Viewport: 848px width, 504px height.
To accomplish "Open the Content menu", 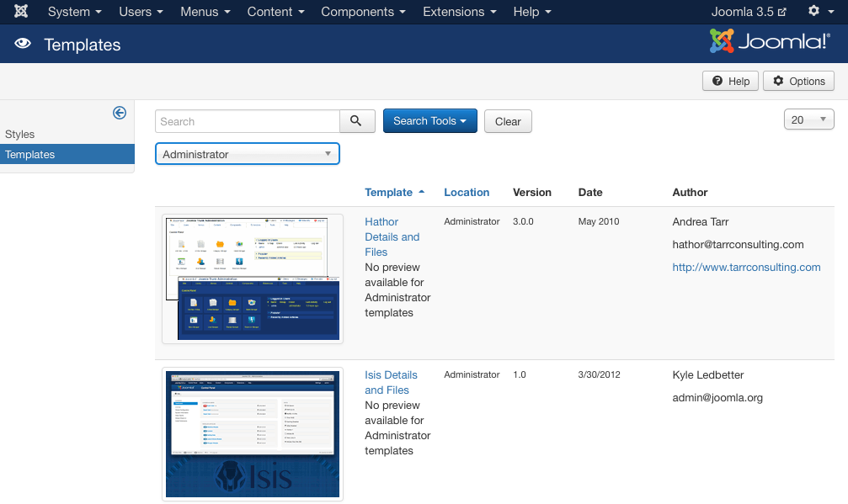I will coord(275,12).
